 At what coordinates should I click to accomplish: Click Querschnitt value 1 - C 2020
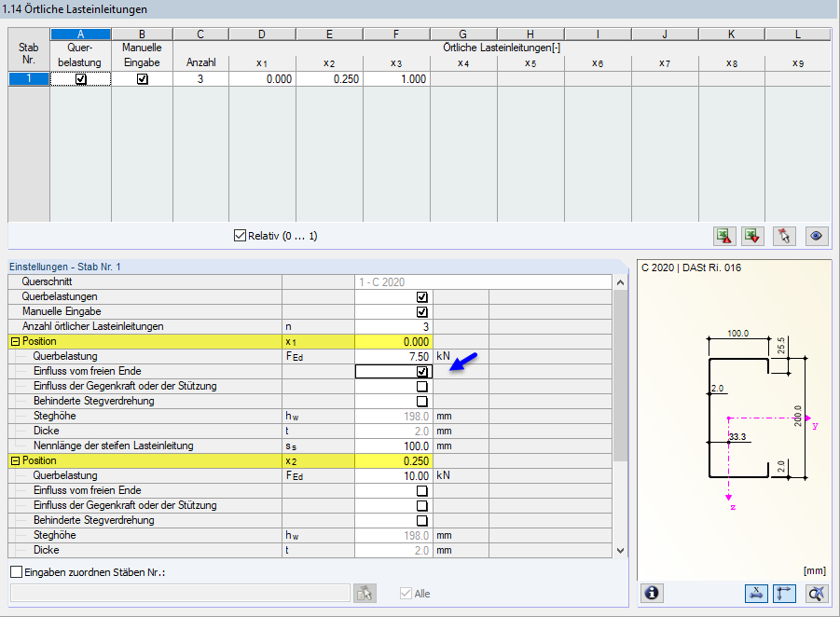[x=483, y=282]
